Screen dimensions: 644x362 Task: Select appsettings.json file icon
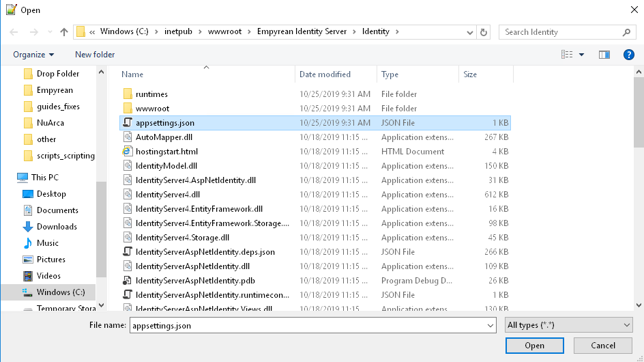(128, 122)
